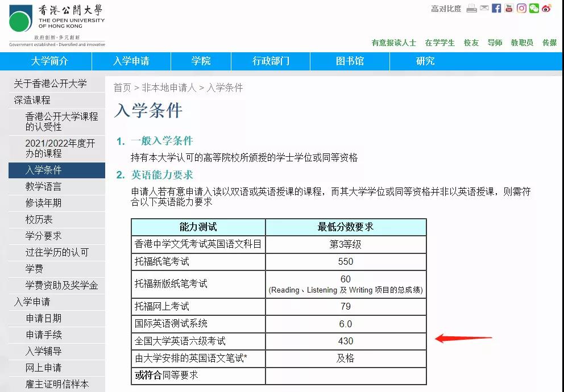Click 香港中学文凭考试英国语文科目 table cell
This screenshot has height=392, width=564.
pos(198,244)
